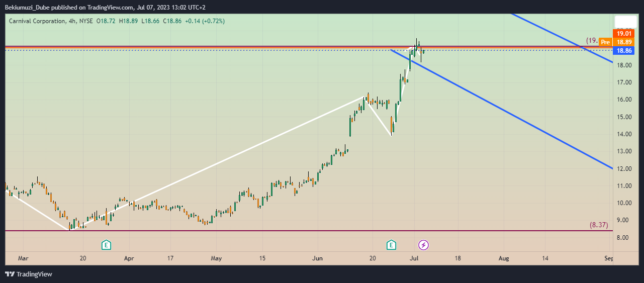The height and width of the screenshot is (283, 644).
Task: Click the 19.01 orange price label
Action: click(624, 34)
